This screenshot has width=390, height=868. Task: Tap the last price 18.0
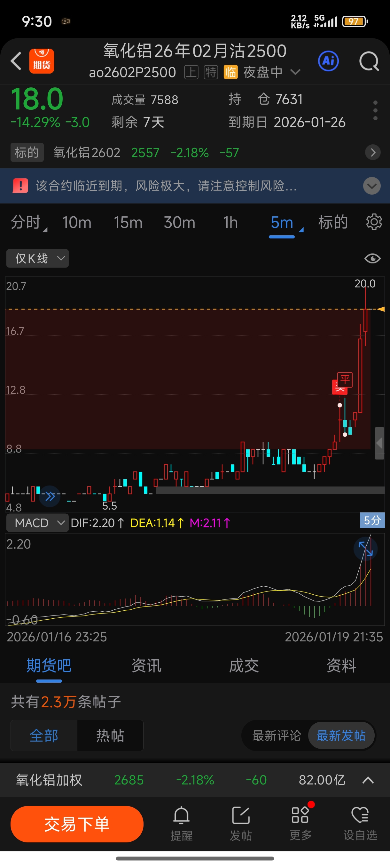37,99
